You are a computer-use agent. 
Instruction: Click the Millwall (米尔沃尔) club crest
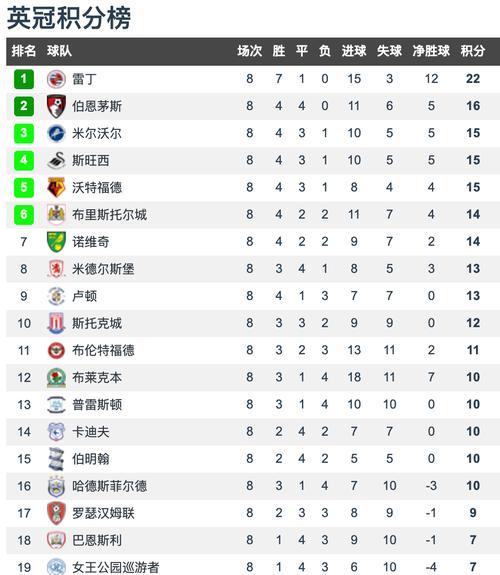coord(56,133)
